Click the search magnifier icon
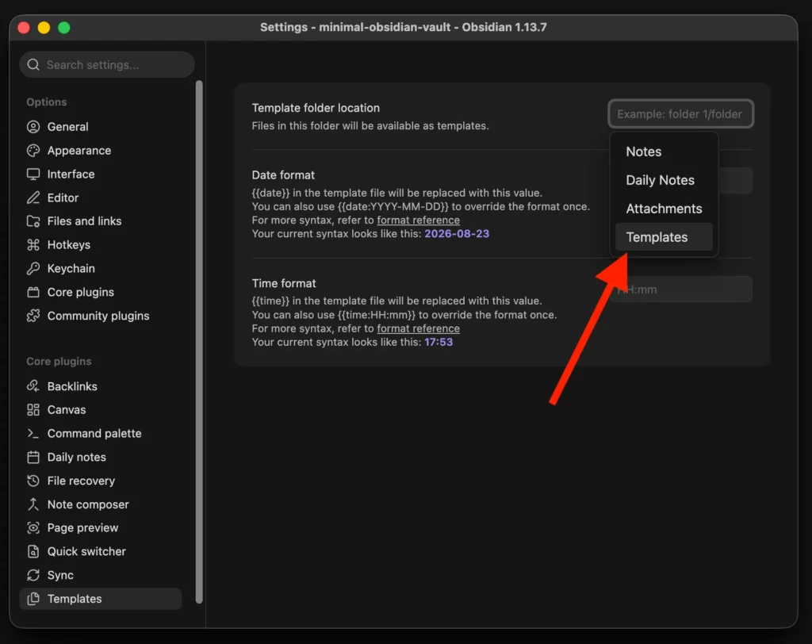The height and width of the screenshot is (644, 812). pyautogui.click(x=33, y=65)
